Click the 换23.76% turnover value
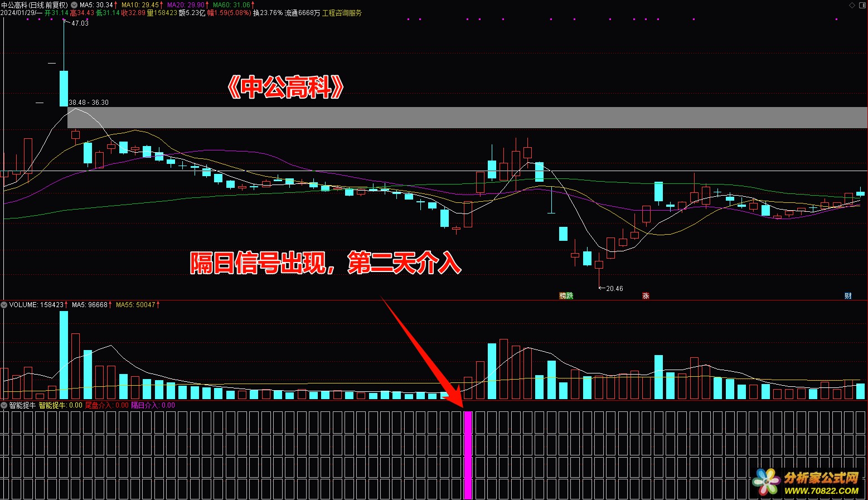 point(268,13)
